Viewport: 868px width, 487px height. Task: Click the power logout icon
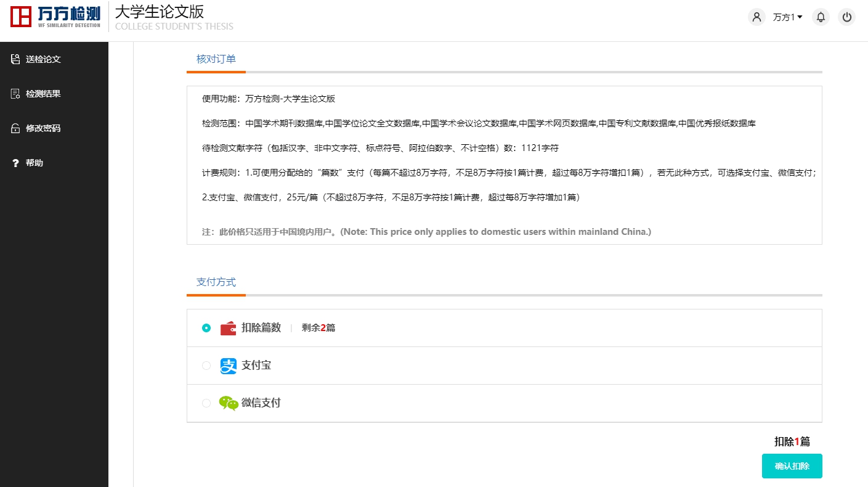click(847, 17)
